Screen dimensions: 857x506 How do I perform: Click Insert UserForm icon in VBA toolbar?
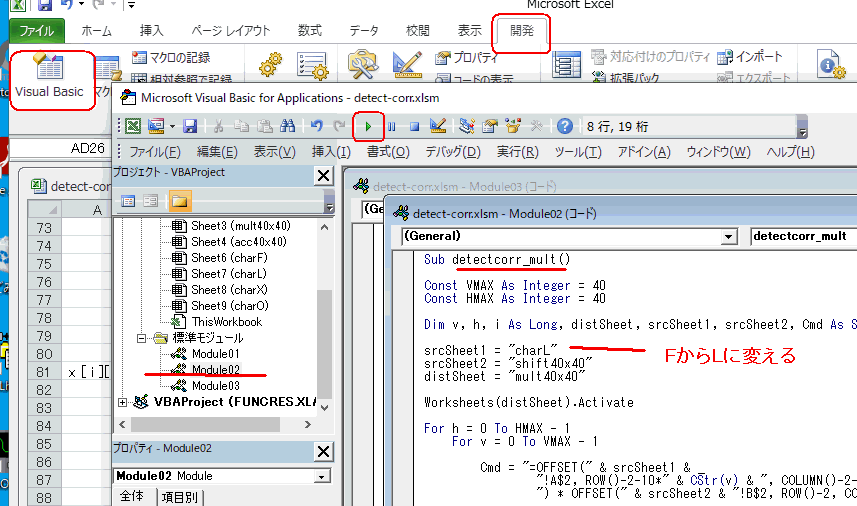click(156, 126)
